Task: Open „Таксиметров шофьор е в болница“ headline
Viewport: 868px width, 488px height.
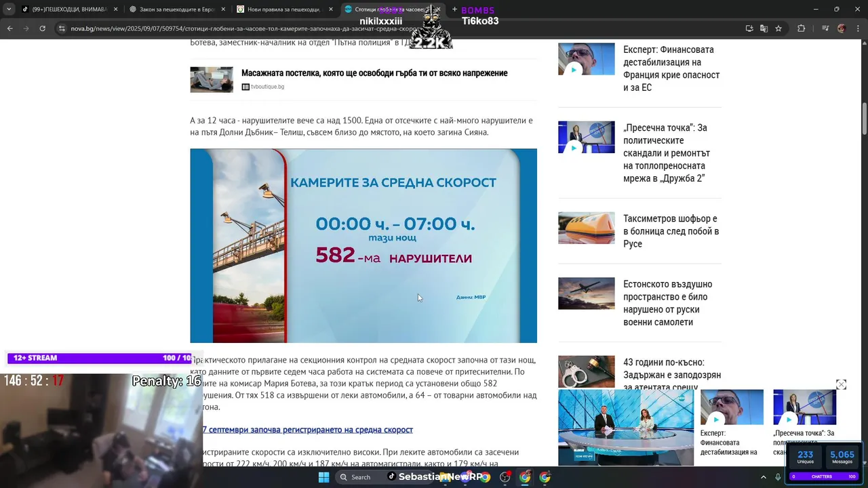Action: (671, 231)
